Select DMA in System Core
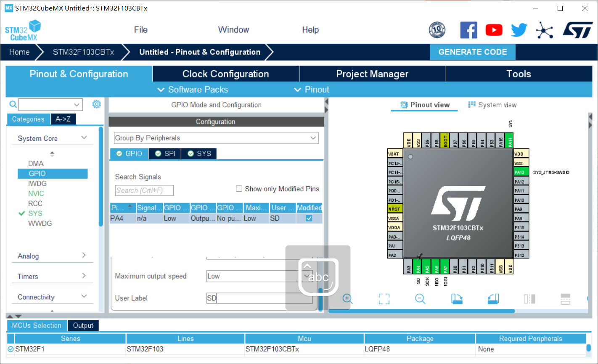Image resolution: width=598 pixels, height=364 pixels. pos(36,164)
